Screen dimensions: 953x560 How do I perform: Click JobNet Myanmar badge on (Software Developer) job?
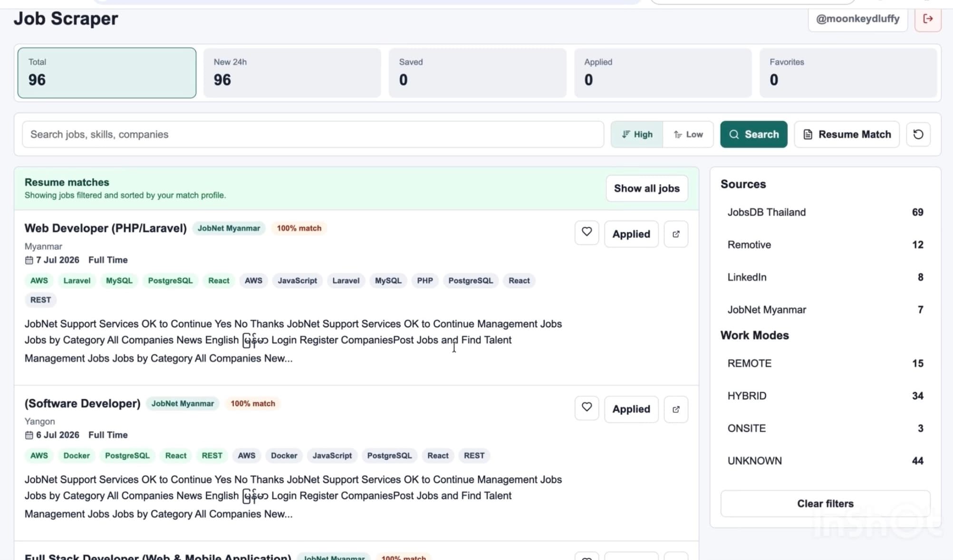[183, 404]
